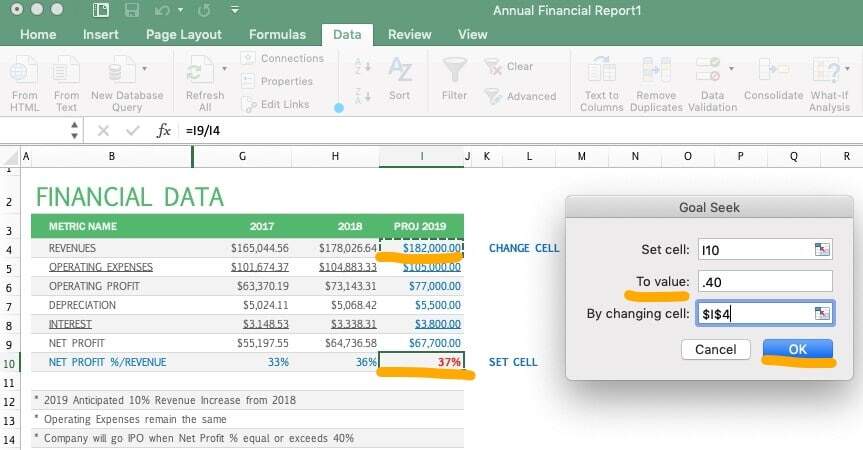The height and width of the screenshot is (450, 863).
Task: Click Cancel in Goal Seek dialog
Action: [x=715, y=349]
